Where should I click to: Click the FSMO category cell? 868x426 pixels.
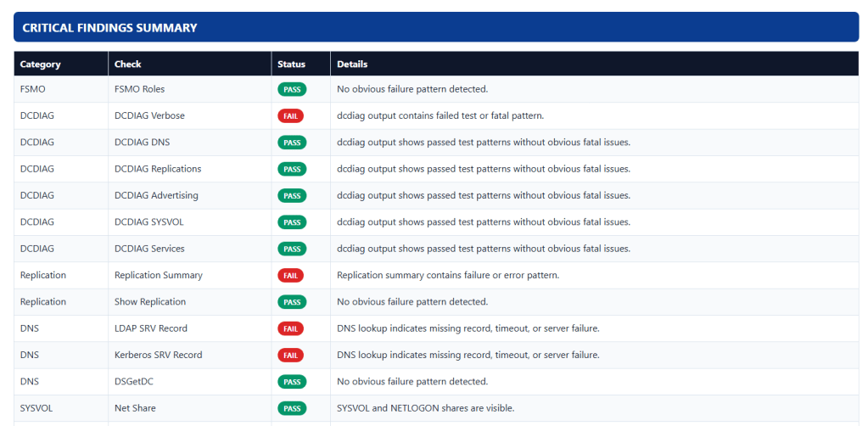point(33,89)
